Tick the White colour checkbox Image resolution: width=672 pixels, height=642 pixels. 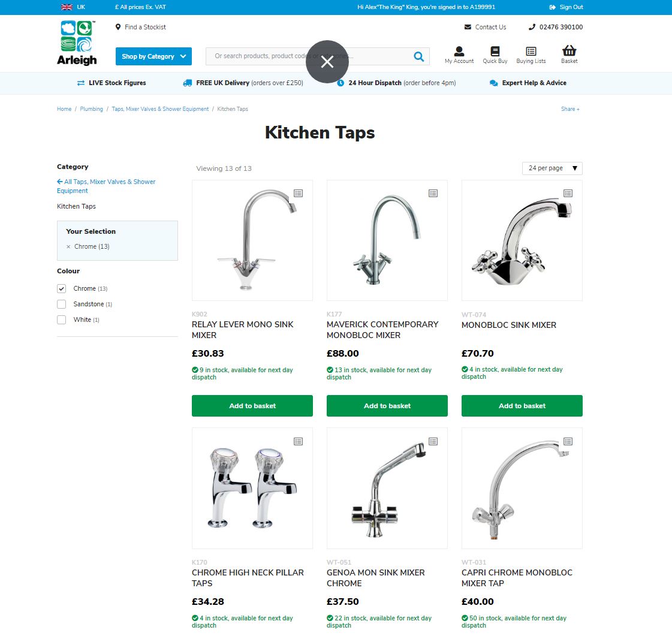[61, 320]
